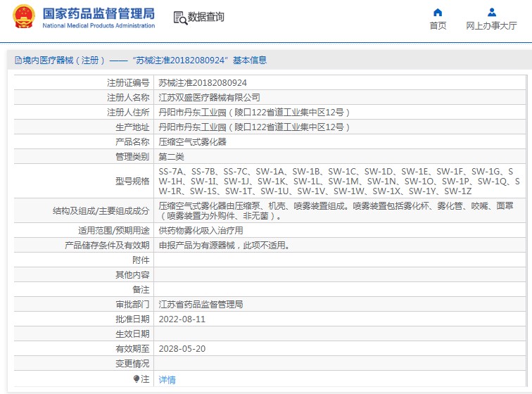Click the 注册证编号 row label

[x=128, y=83]
